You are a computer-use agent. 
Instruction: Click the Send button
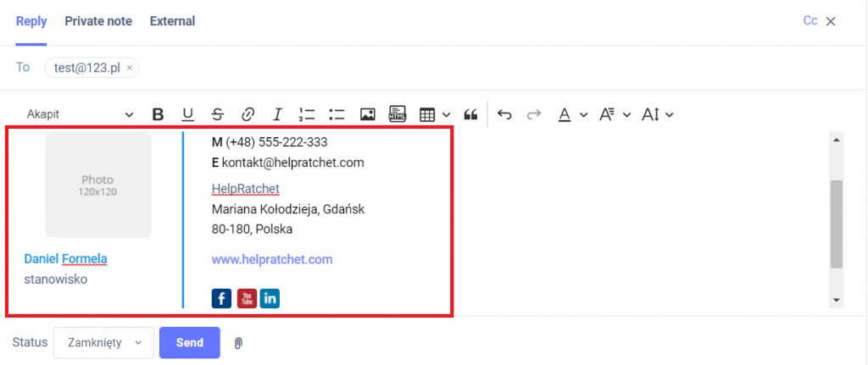coord(189,343)
